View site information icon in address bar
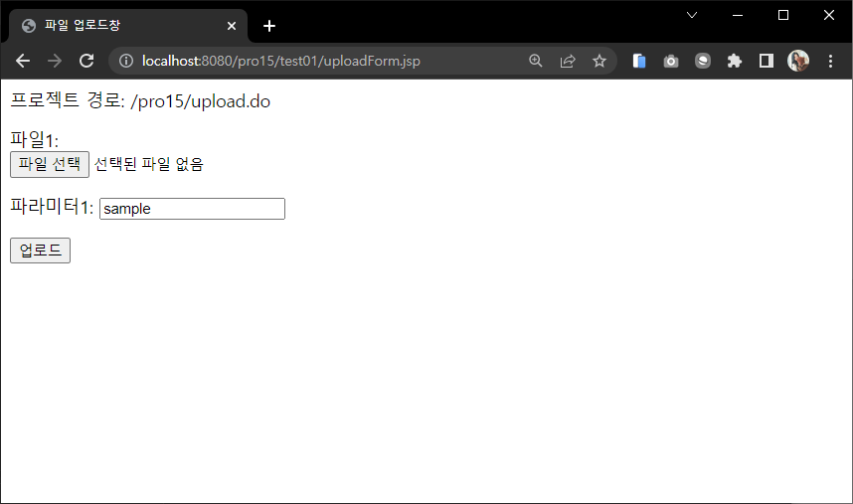The image size is (853, 504). click(126, 61)
